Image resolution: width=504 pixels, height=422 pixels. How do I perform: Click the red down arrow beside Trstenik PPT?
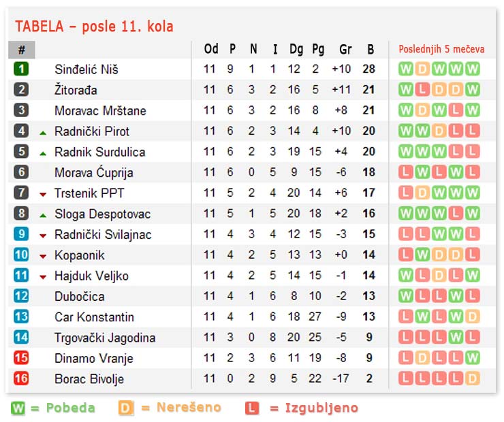(x=43, y=194)
